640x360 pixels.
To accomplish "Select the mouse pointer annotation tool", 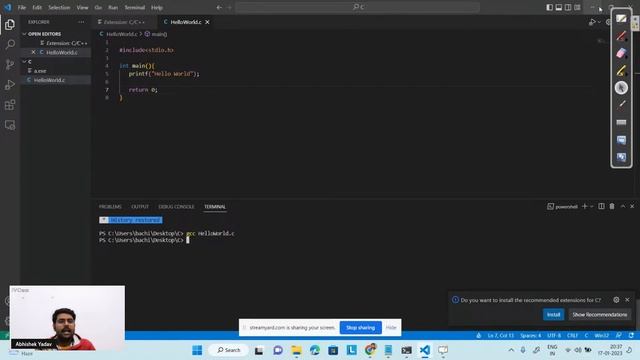I will (x=621, y=87).
